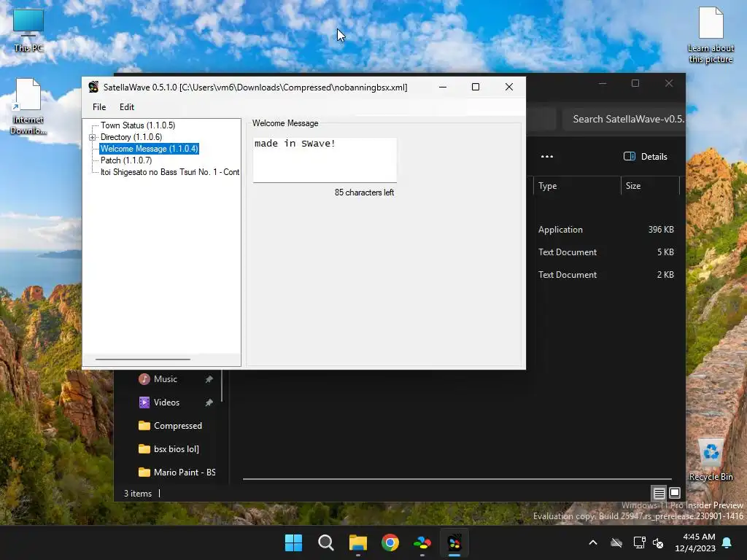Viewport: 747px width, 560px height.
Task: Open network status tray icon
Action: click(639, 542)
